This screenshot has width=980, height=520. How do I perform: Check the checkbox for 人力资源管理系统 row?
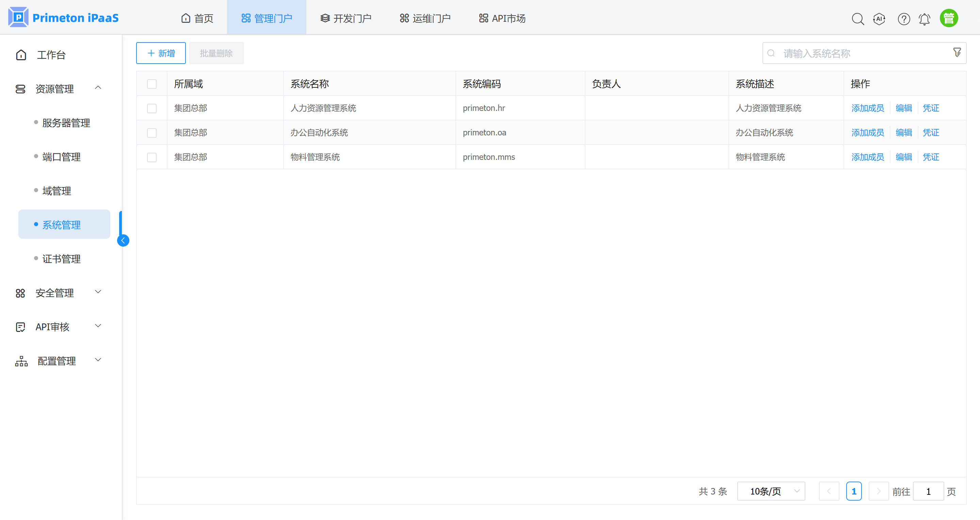(152, 108)
